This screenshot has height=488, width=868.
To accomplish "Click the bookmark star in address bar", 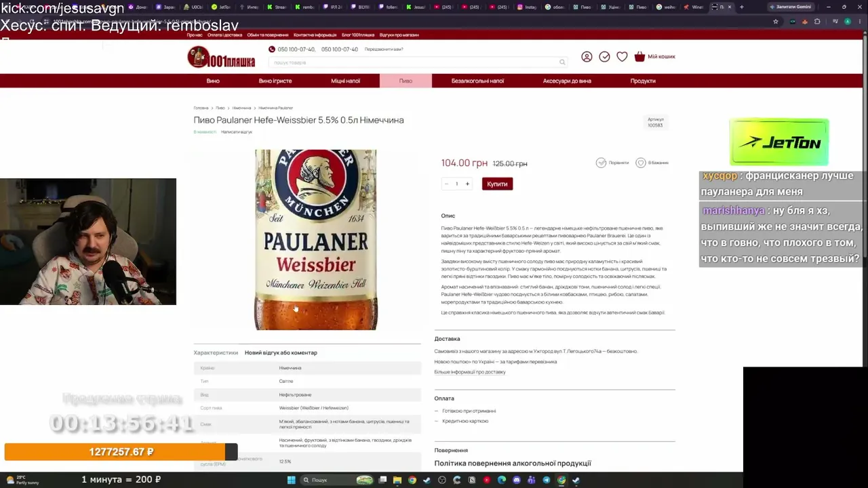I will click(776, 21).
